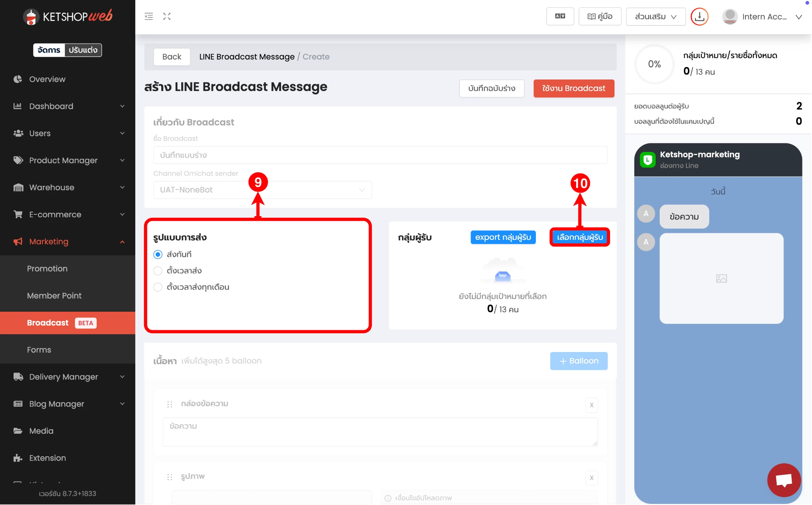Viewport: 812px width, 505px height.
Task: Open the chat support bubble icon
Action: 784,480
